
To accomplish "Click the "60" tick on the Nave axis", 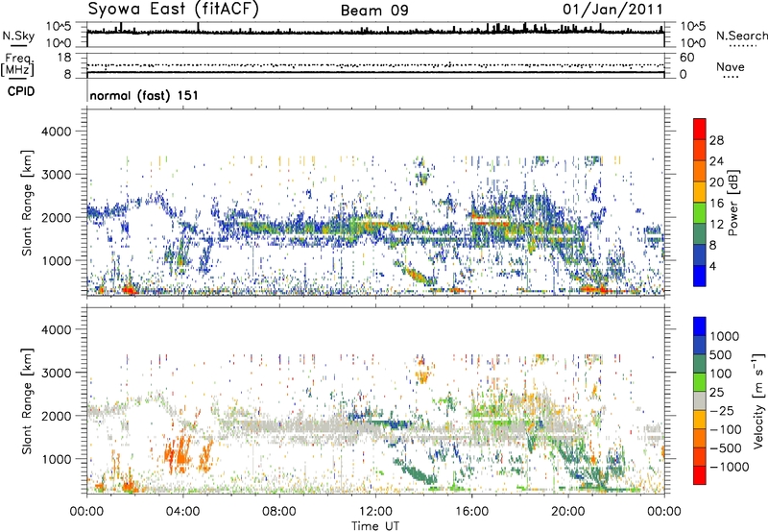I will point(686,58).
